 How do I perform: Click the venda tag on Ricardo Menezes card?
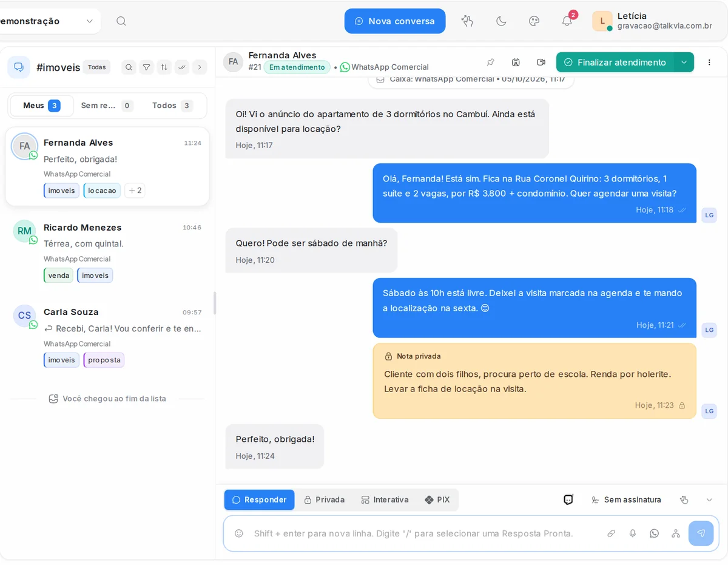[58, 276]
